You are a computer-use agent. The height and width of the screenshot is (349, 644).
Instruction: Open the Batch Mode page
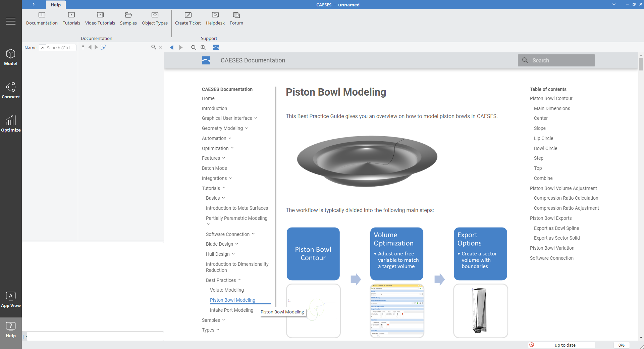click(214, 168)
